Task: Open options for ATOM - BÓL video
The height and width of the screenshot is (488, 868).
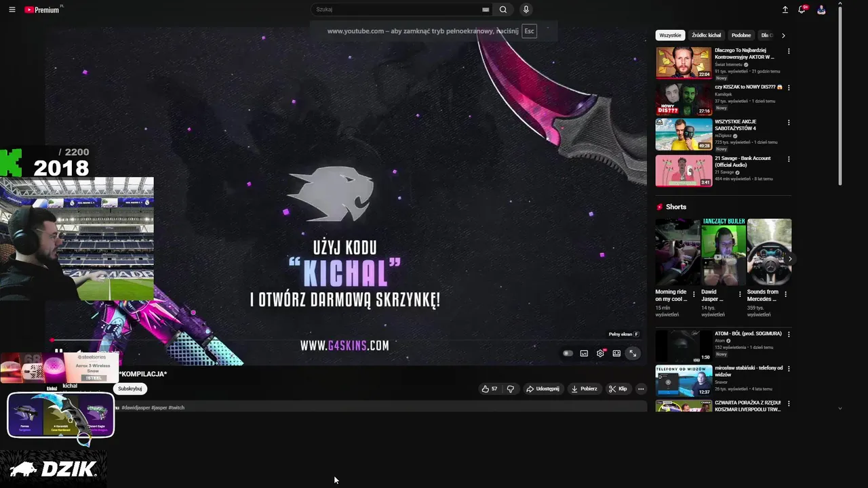Action: [x=789, y=334]
